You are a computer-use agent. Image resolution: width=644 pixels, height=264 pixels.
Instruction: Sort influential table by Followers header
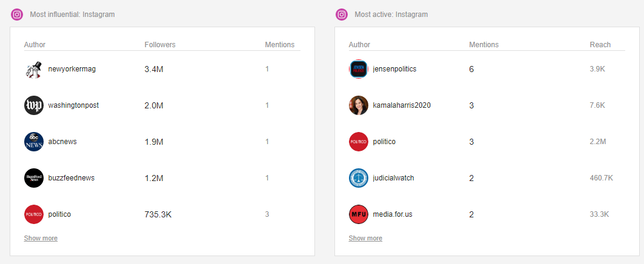[x=160, y=45]
